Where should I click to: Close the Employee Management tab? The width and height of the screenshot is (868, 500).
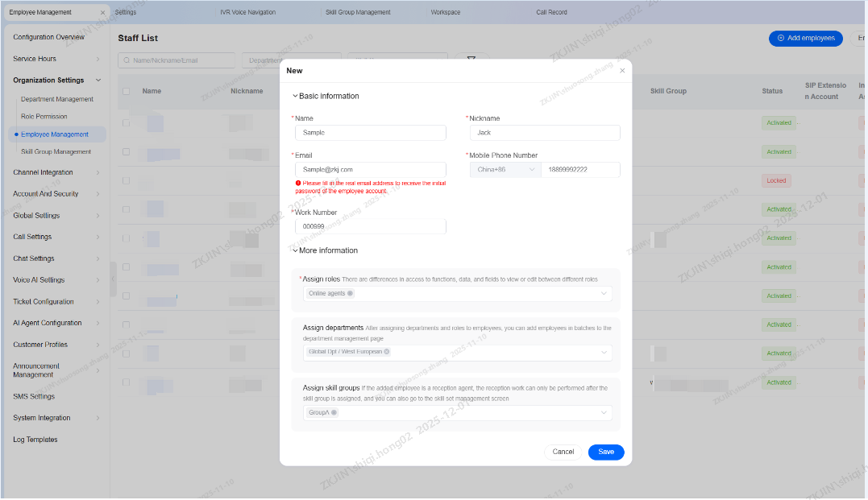pos(102,13)
